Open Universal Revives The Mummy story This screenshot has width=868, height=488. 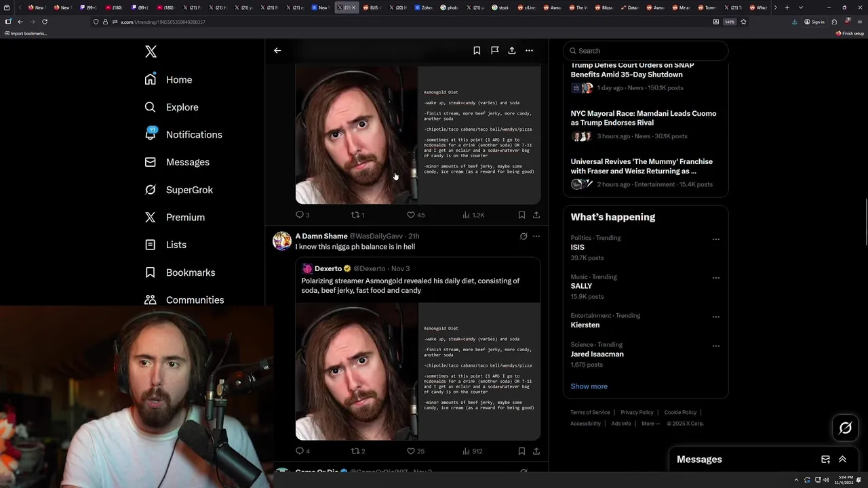click(x=646, y=173)
